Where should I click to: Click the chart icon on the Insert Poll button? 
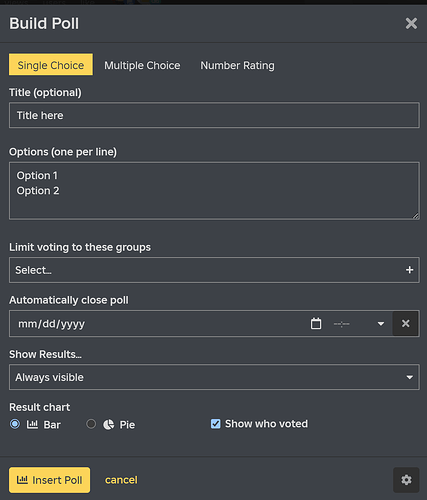coord(22,480)
